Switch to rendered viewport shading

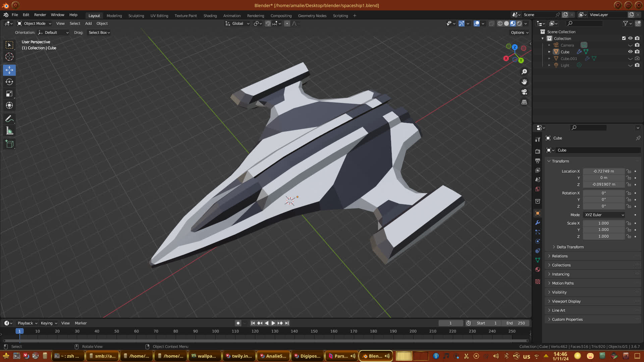click(x=519, y=23)
